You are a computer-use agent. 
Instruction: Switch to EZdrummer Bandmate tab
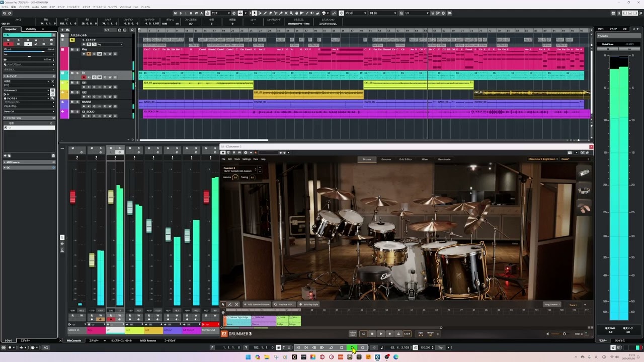[x=444, y=159]
